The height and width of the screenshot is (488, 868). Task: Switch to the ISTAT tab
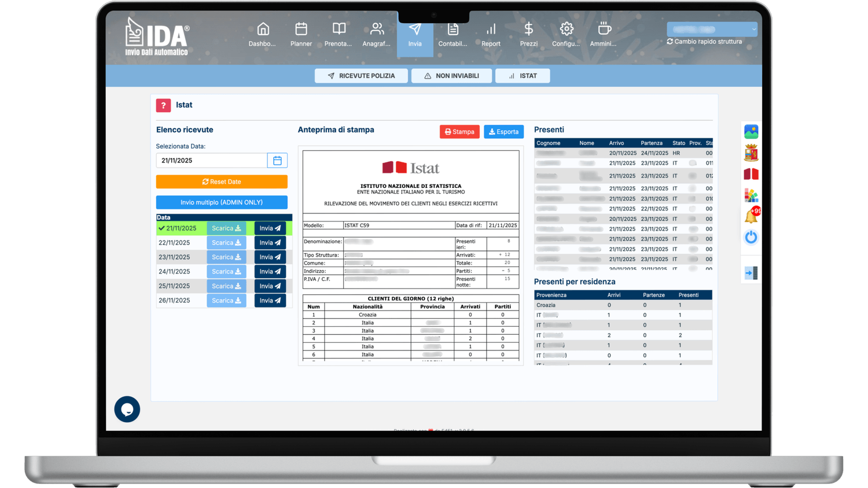[523, 76]
